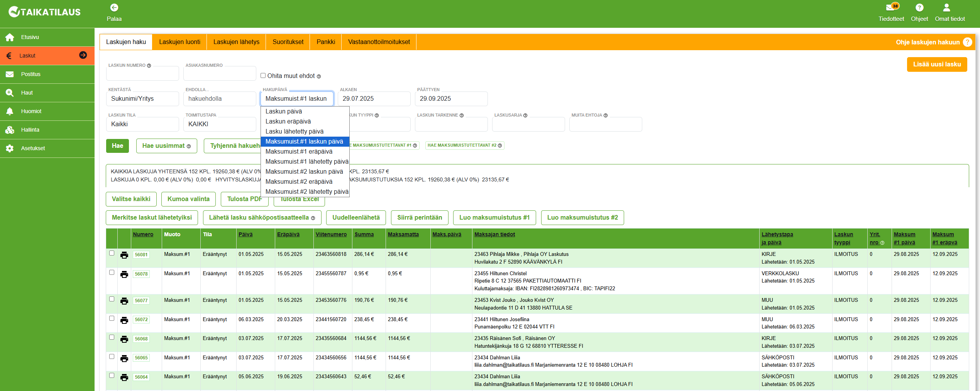The height and width of the screenshot is (391, 980).
Task: Switch to the Laskujen lähetys tab
Action: click(x=236, y=42)
